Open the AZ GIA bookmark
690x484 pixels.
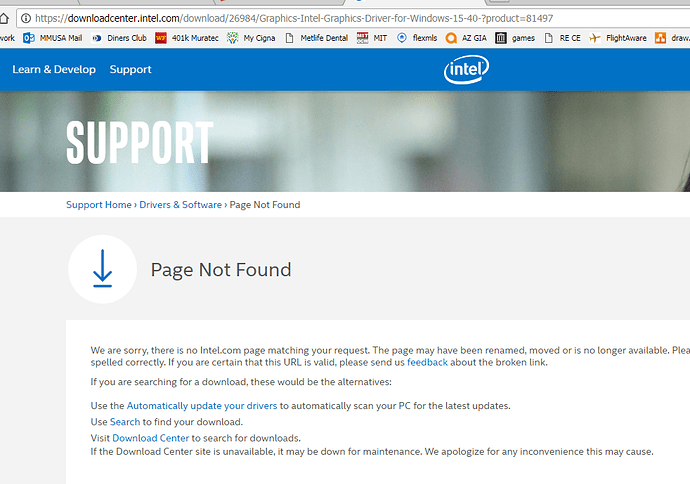[x=466, y=38]
